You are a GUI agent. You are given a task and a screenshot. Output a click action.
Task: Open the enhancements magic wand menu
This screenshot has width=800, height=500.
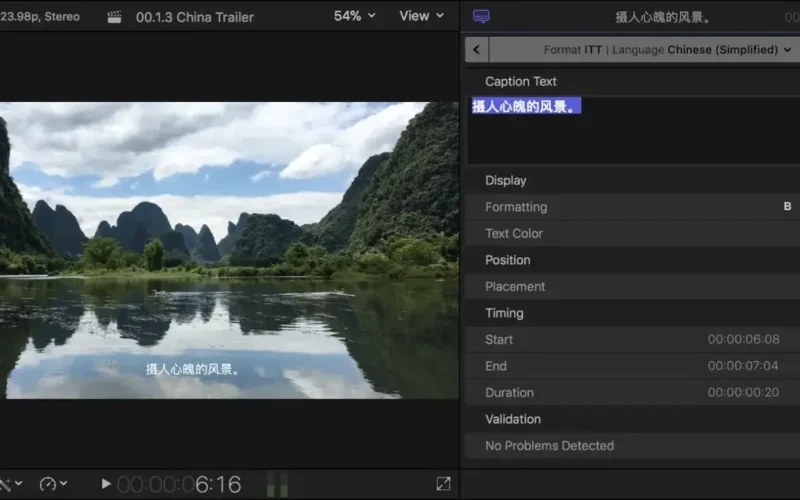click(x=10, y=484)
